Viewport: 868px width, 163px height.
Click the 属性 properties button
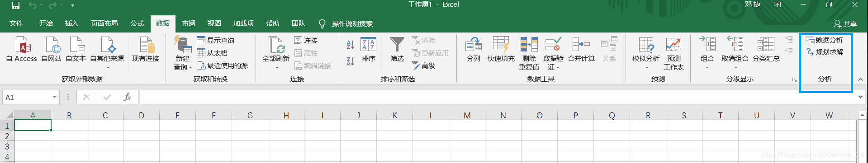pos(306,53)
